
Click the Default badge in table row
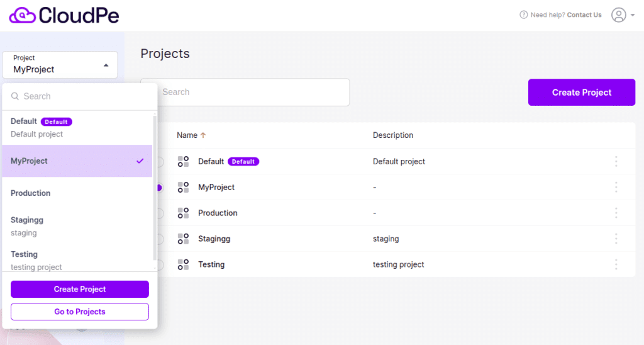[243, 162]
